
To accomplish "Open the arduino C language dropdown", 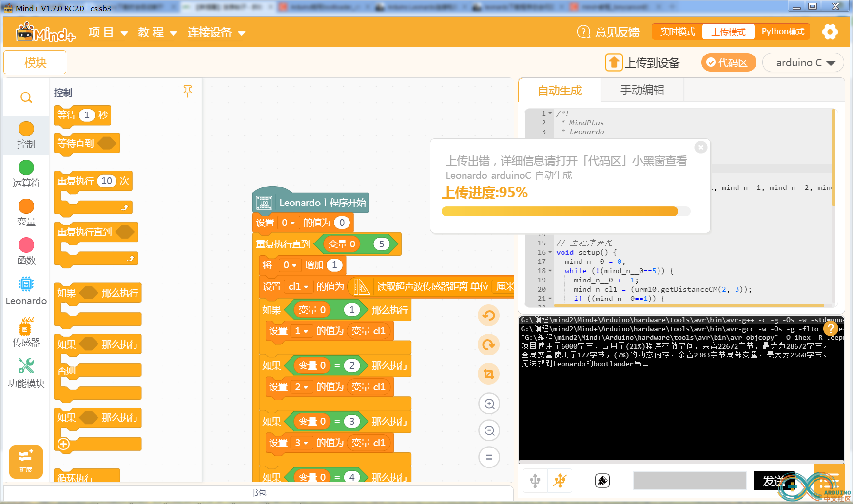I will pyautogui.click(x=803, y=63).
